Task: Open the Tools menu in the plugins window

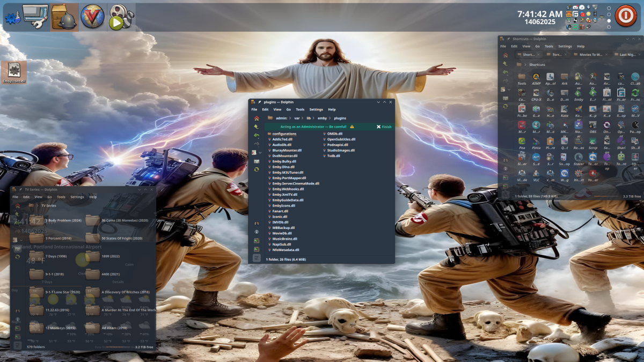Action: [x=301, y=109]
